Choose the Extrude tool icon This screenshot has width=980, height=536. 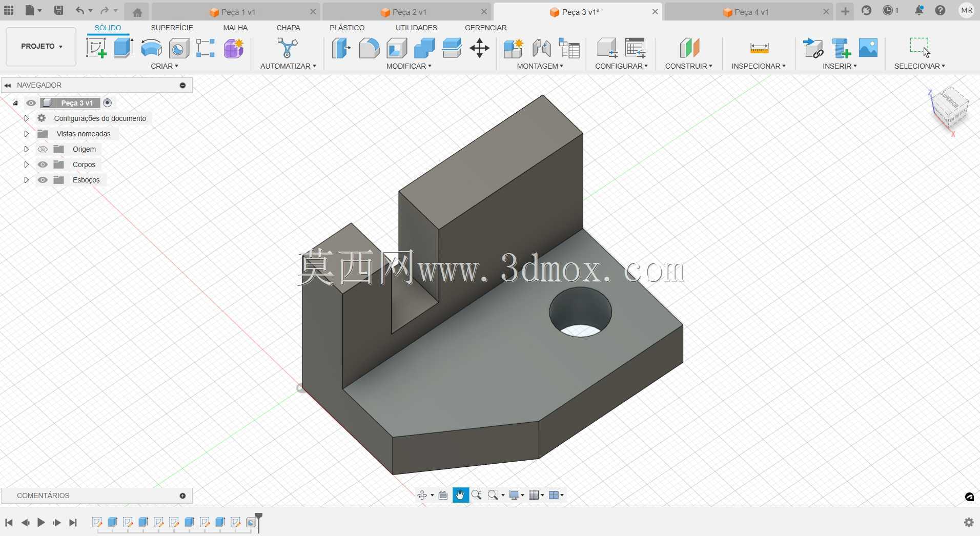click(124, 48)
